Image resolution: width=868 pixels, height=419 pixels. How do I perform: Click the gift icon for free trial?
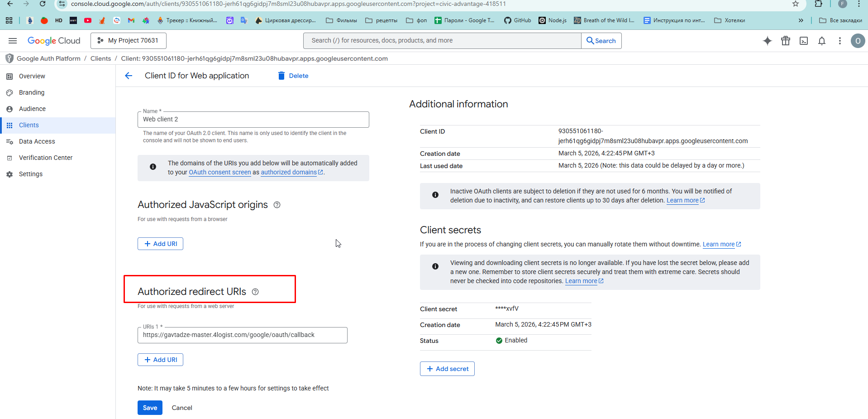pos(785,41)
